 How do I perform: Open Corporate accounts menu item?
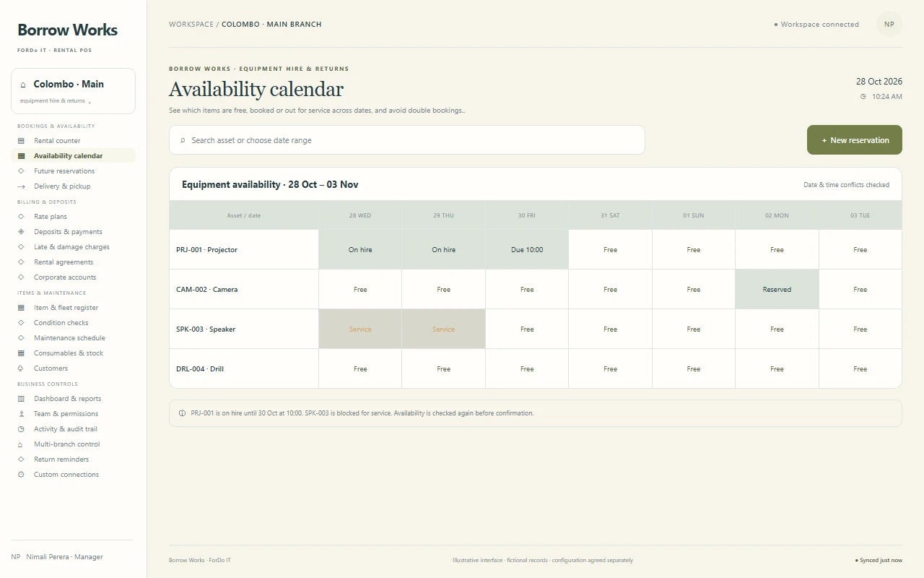[x=73, y=277]
